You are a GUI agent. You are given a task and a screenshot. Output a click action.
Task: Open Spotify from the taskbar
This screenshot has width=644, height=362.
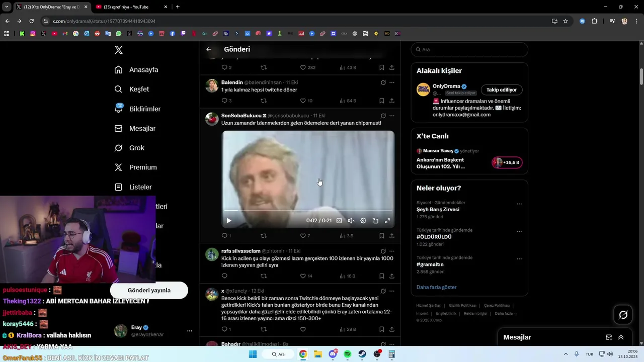tap(348, 354)
